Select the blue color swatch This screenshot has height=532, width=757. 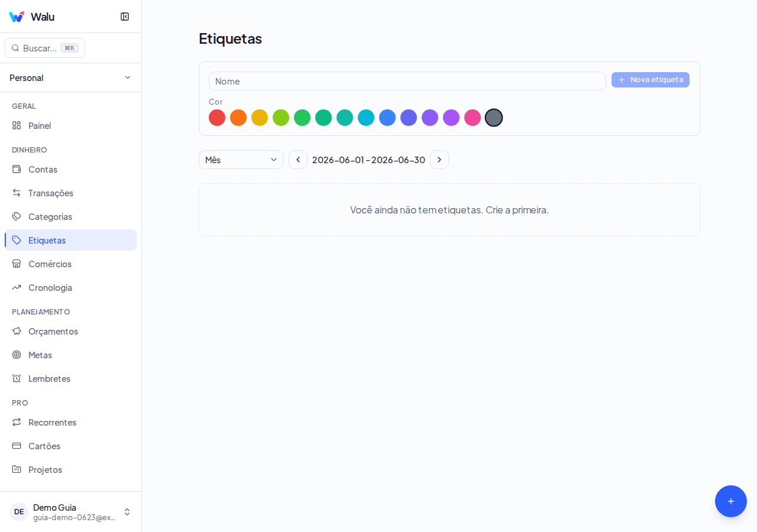tap(387, 118)
